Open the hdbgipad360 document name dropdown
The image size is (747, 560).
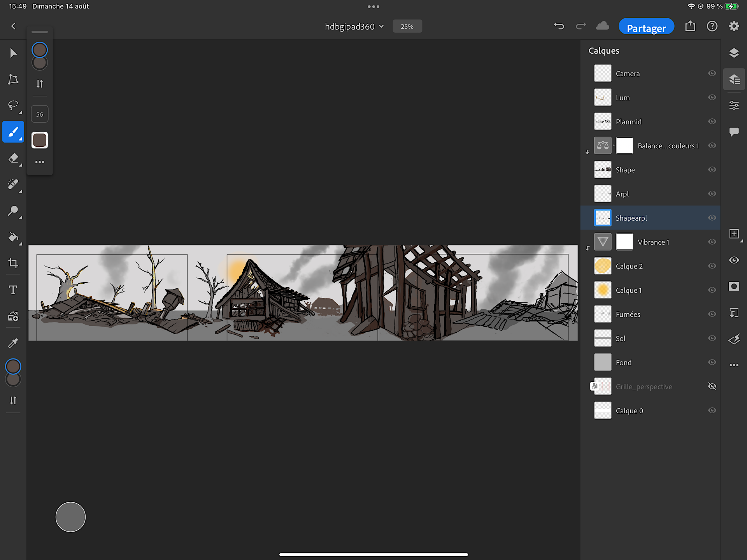pyautogui.click(x=354, y=26)
